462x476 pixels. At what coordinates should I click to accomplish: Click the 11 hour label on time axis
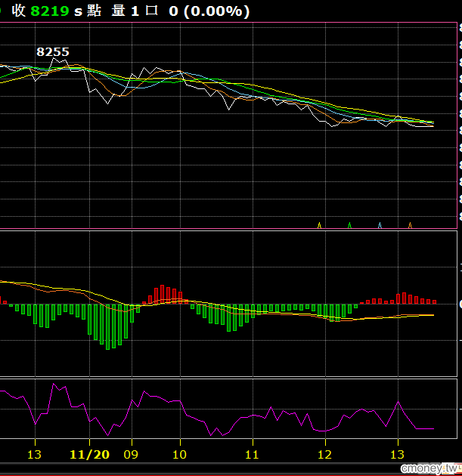253,455
